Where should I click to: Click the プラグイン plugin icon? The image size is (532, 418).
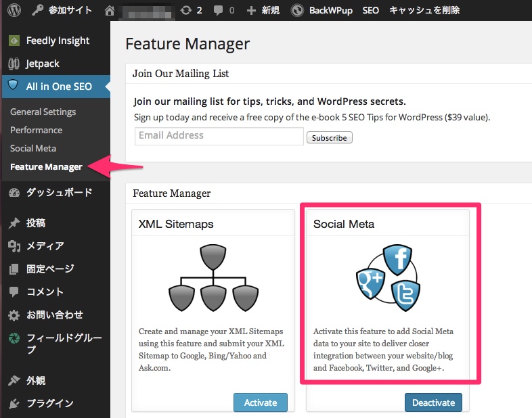pyautogui.click(x=14, y=403)
